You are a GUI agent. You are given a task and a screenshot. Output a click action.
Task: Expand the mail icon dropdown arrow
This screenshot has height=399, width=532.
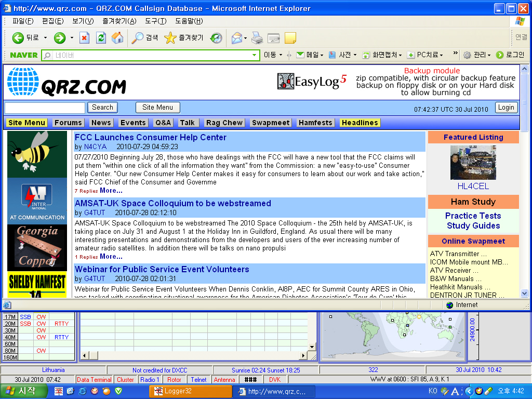[x=245, y=38]
